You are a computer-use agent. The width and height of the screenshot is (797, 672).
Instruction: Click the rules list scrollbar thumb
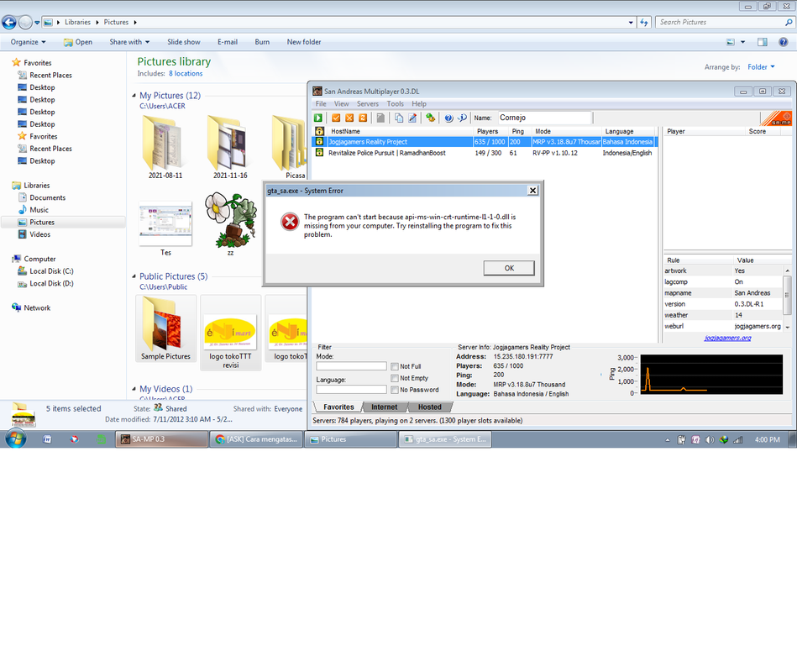coord(787,295)
